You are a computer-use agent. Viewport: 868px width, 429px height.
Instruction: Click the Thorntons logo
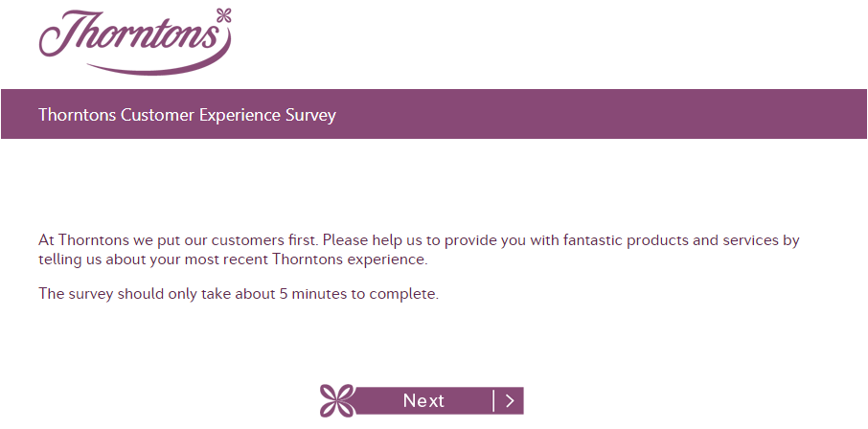(x=134, y=36)
